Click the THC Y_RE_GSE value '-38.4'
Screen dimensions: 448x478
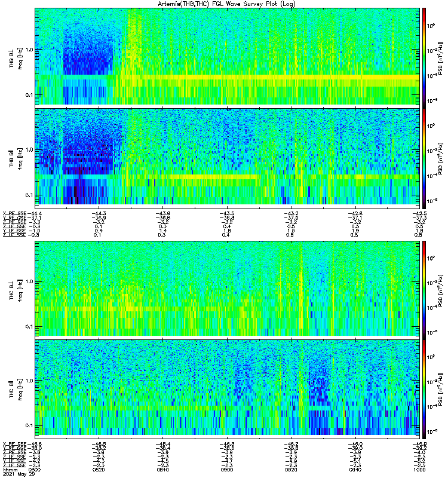(163, 448)
